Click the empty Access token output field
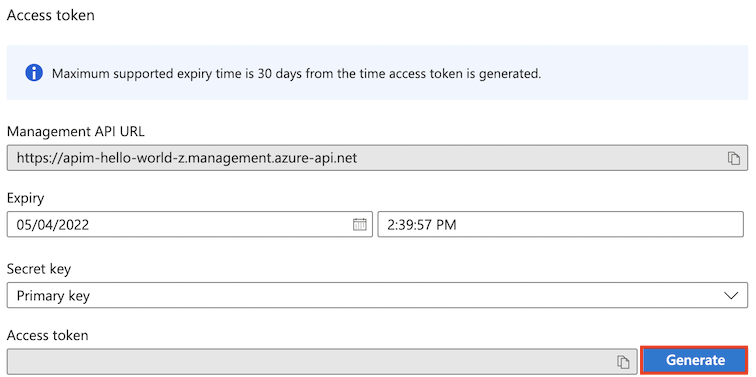Viewport: 756px width, 377px height. [x=322, y=361]
